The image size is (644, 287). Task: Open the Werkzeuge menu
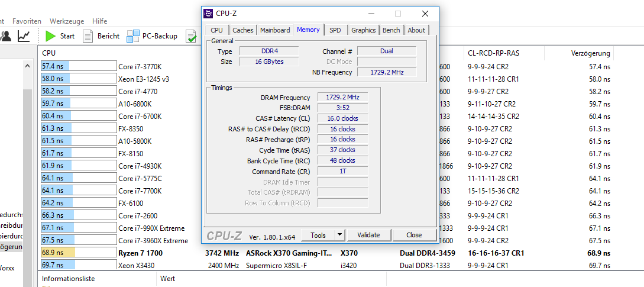click(67, 21)
